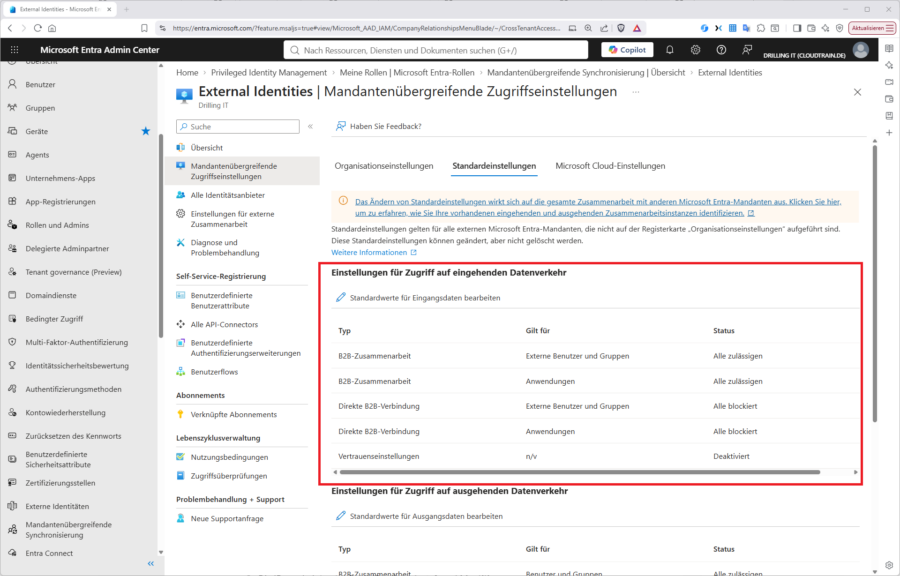Open App-Registrierungen navigation entry

[x=60, y=202]
